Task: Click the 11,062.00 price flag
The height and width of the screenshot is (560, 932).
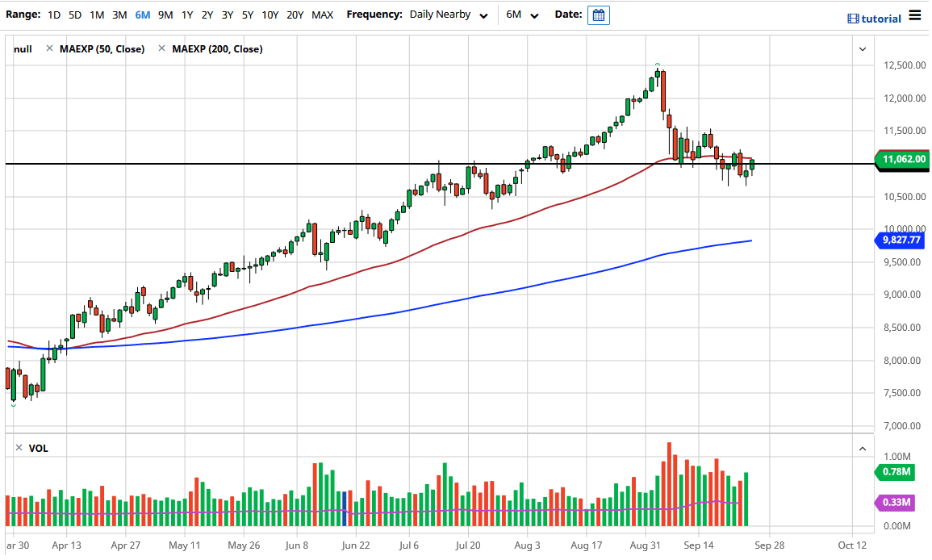Action: click(x=903, y=161)
